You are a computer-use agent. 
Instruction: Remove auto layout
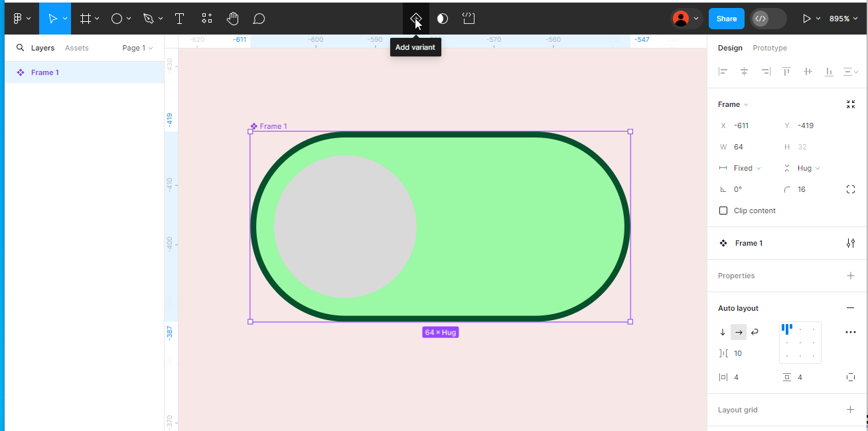tap(851, 308)
